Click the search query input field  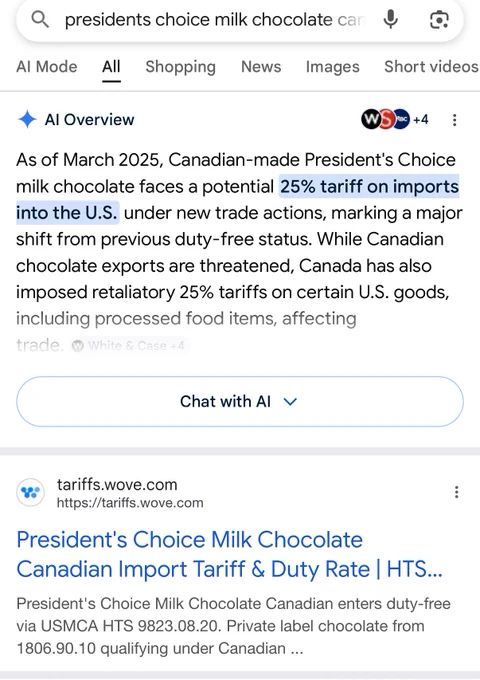[216, 20]
